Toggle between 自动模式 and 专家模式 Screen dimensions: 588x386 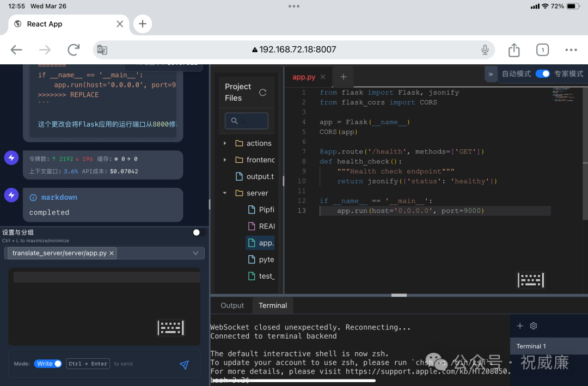542,74
